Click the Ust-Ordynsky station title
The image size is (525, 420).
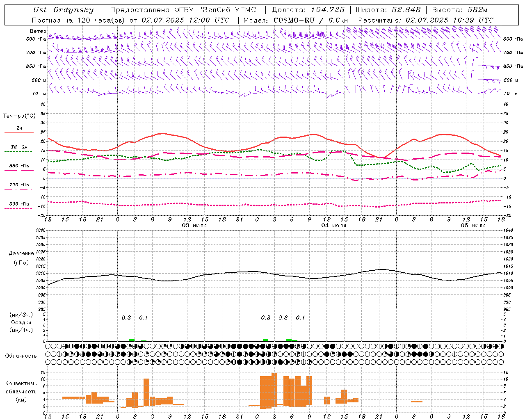[63, 10]
